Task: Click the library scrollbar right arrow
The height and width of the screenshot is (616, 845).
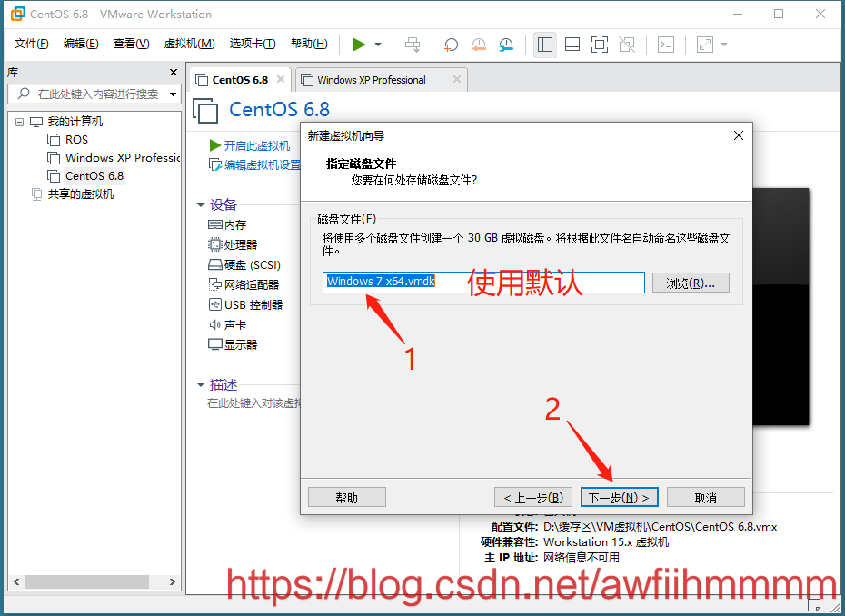Action: 173,582
